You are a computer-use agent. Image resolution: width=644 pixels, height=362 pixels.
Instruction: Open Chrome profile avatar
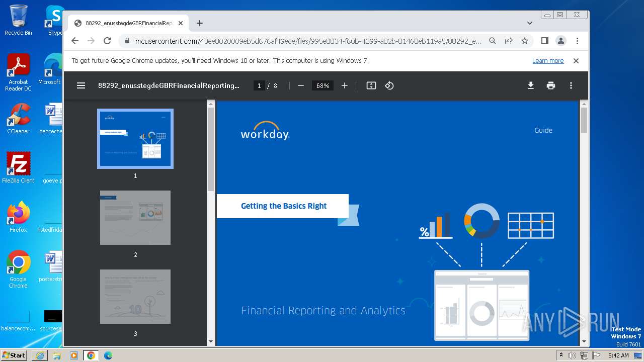[561, 41]
